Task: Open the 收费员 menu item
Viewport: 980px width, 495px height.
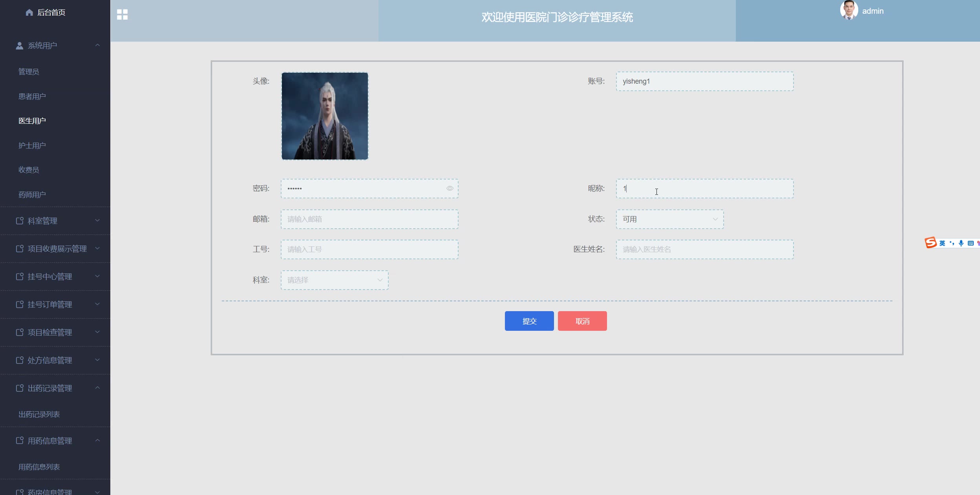Action: 29,170
